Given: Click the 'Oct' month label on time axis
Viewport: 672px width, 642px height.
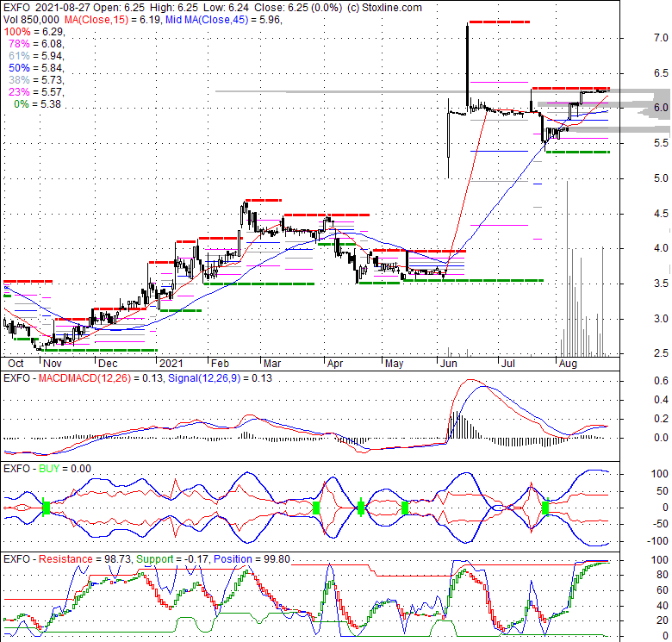Looking at the screenshot, I should pyautogui.click(x=16, y=364).
